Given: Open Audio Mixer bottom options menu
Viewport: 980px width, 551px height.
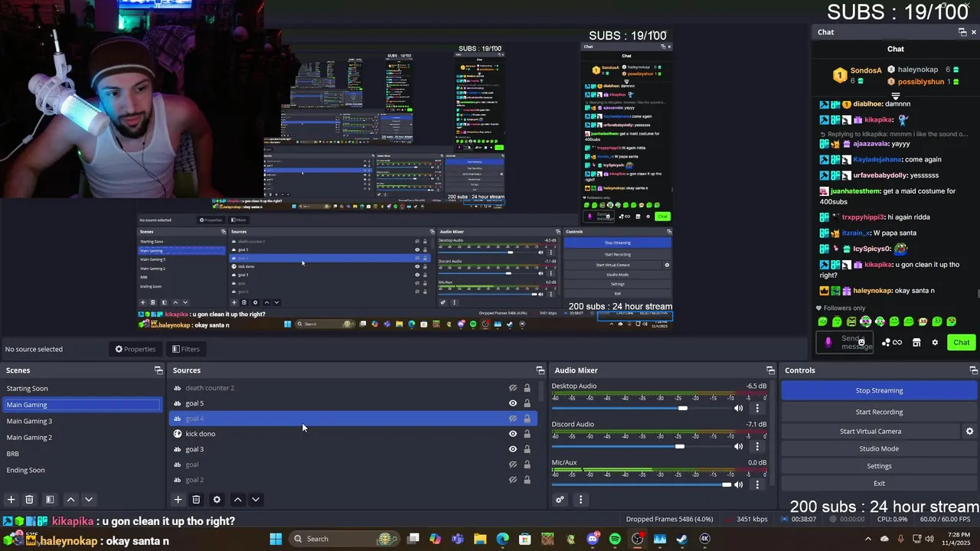Looking at the screenshot, I should [x=580, y=500].
